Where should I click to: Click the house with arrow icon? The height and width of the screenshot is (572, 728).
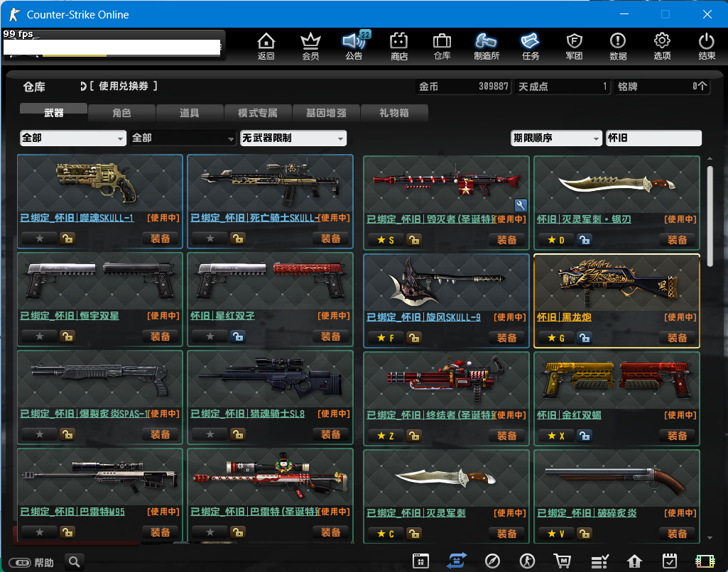(634, 561)
